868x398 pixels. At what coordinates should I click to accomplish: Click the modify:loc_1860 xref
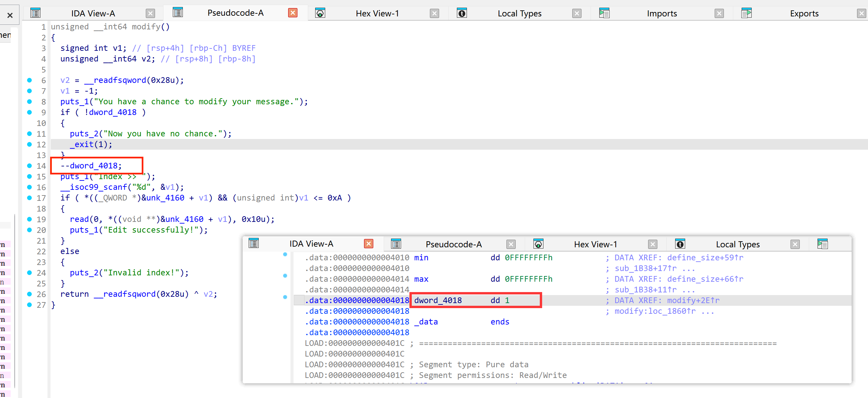(655, 311)
